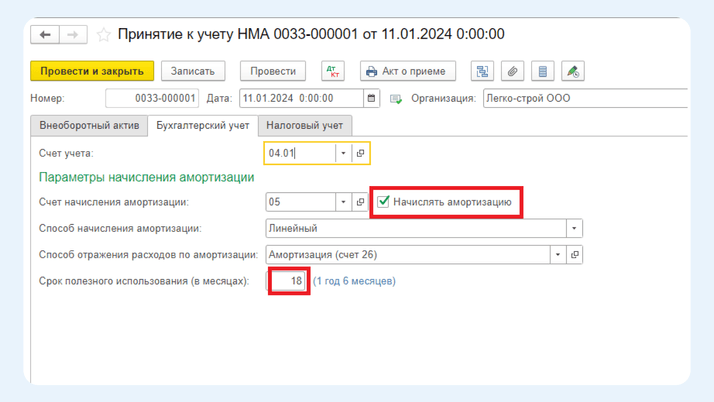This screenshot has width=714, height=402.
Task: Open Счет учета 04.01 item icon
Action: tap(360, 153)
